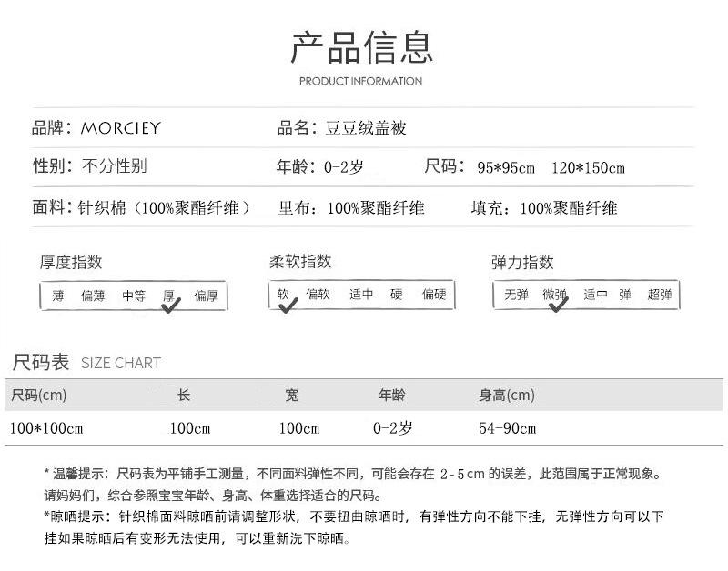Select the 120*150cm size option
This screenshot has height=571, width=728.
click(588, 167)
